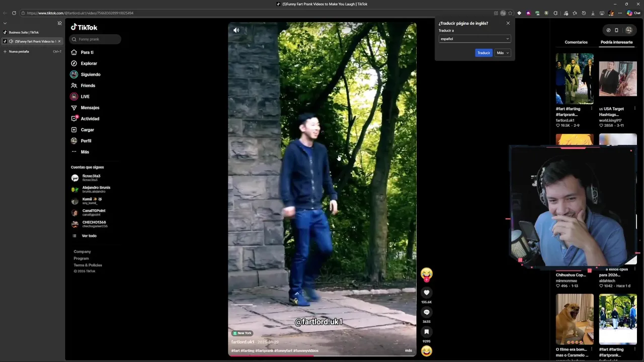Expand Terms & Policies footer section
Screen dimensions: 644x362
(88, 265)
